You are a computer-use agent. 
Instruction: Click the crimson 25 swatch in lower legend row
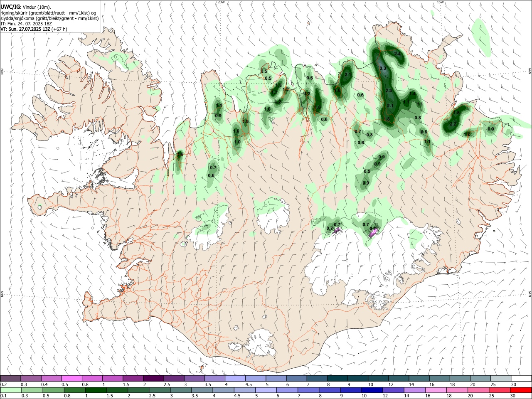(x=499, y=390)
